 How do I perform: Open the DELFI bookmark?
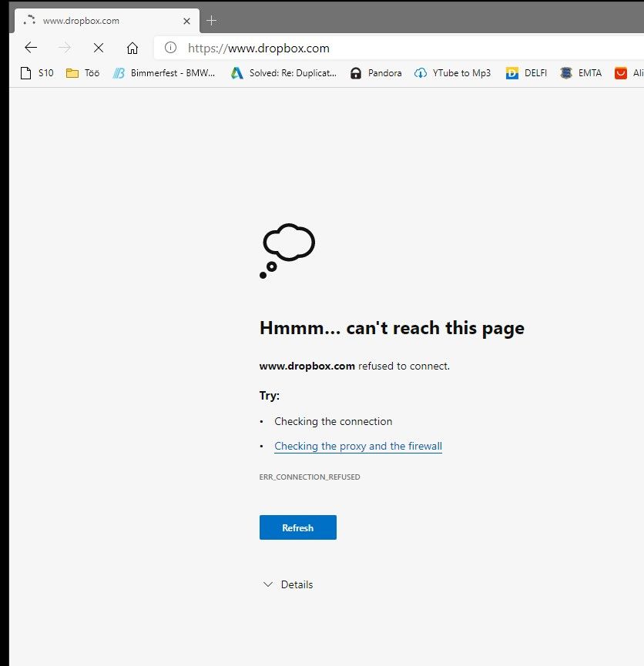[x=526, y=73]
